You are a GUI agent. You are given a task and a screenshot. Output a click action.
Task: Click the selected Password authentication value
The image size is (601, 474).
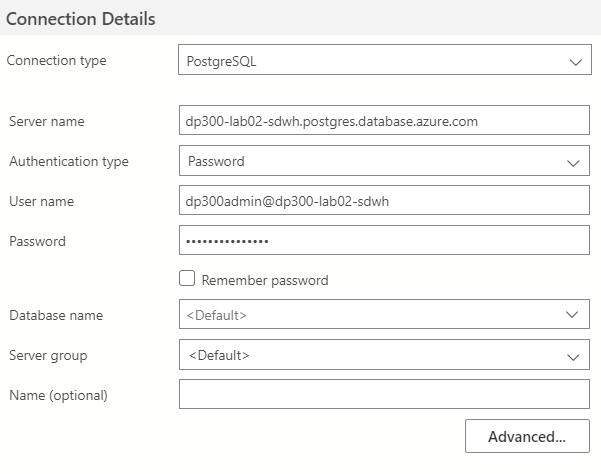215,161
